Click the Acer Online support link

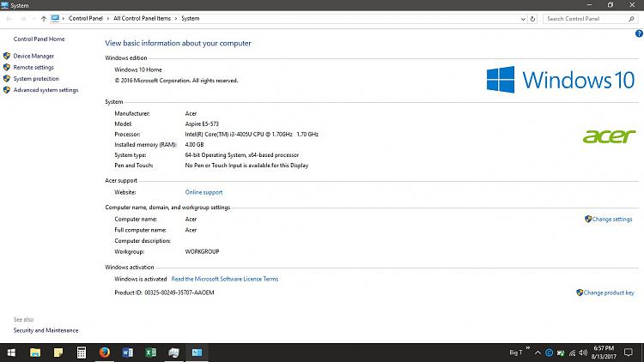point(204,192)
